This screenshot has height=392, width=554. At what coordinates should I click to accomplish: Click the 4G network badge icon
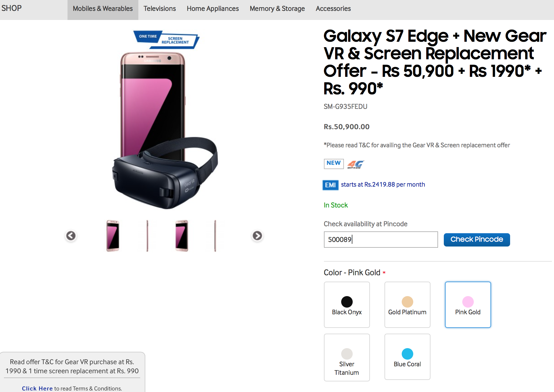coord(355,164)
